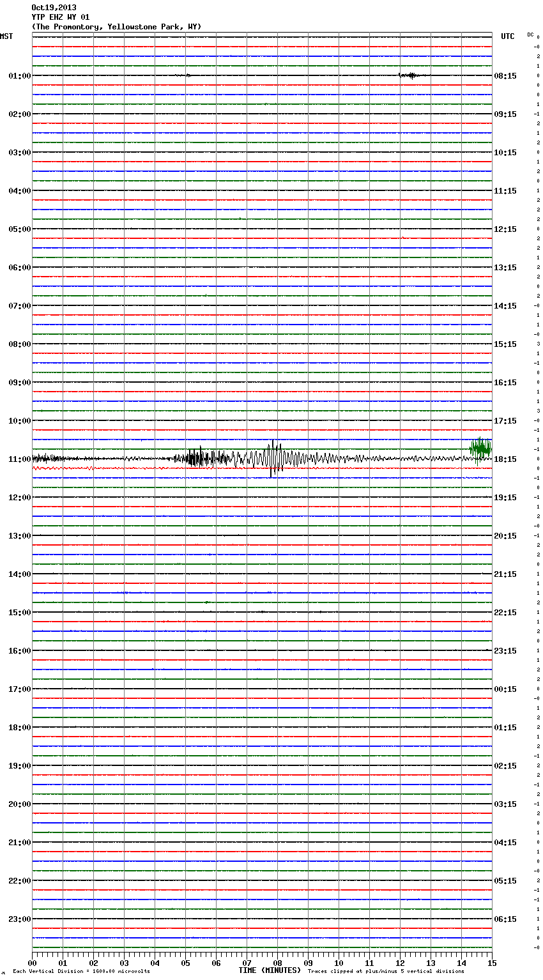Viewport: 543px width, 980px height.
Task: Click the largest earthquake waveform peak
Action: [273, 458]
